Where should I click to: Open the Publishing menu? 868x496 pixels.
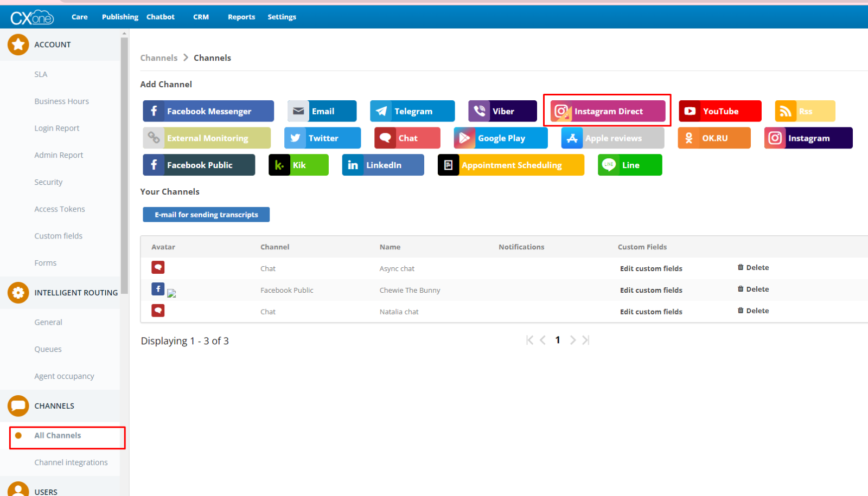(120, 17)
